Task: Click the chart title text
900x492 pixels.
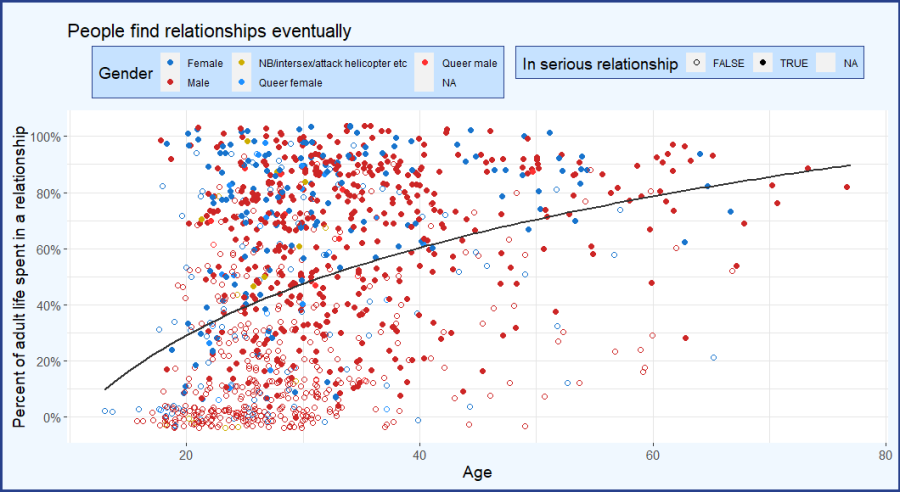Action: pyautogui.click(x=209, y=32)
